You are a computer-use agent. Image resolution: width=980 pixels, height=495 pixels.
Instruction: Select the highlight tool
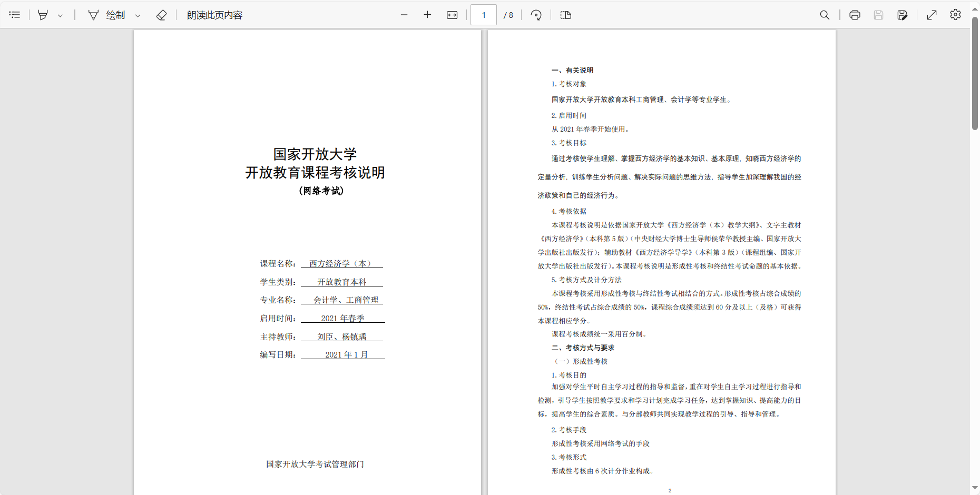[x=43, y=15]
